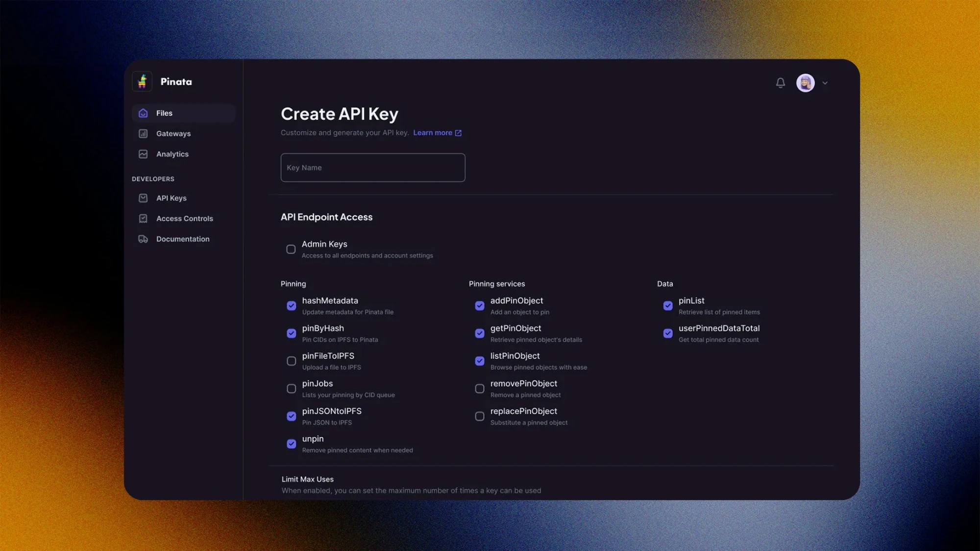Click the Pinata logo icon
The height and width of the screenshot is (551, 980).
pos(142,81)
